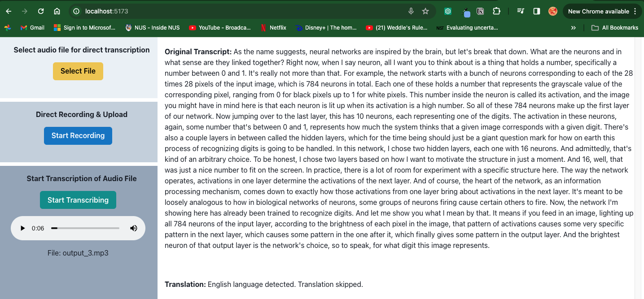
Task: Toggle the browser side panel icon
Action: (x=536, y=11)
